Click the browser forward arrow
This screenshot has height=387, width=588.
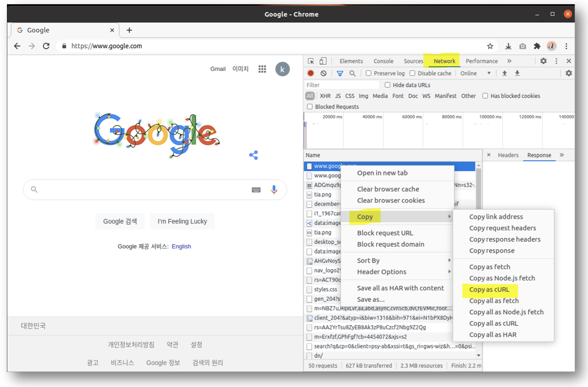(32, 46)
